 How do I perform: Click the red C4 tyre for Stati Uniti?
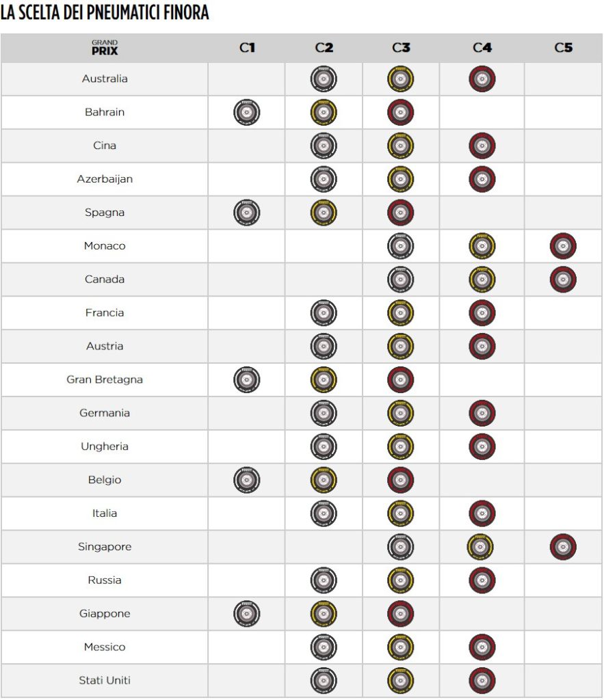click(482, 681)
